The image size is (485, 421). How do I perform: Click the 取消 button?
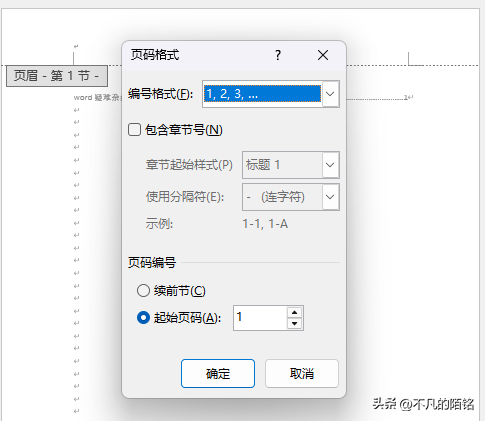pos(302,373)
